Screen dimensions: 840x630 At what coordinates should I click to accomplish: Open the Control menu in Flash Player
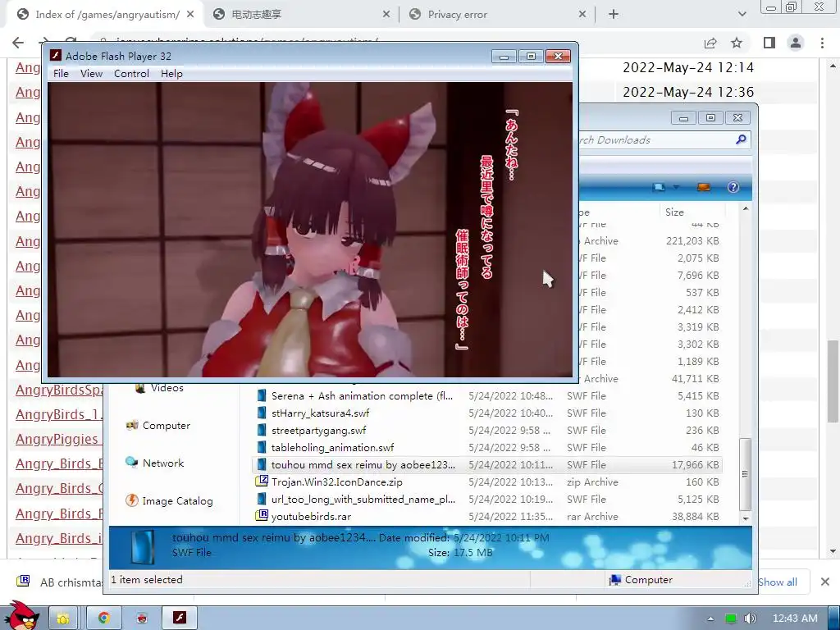pos(131,73)
